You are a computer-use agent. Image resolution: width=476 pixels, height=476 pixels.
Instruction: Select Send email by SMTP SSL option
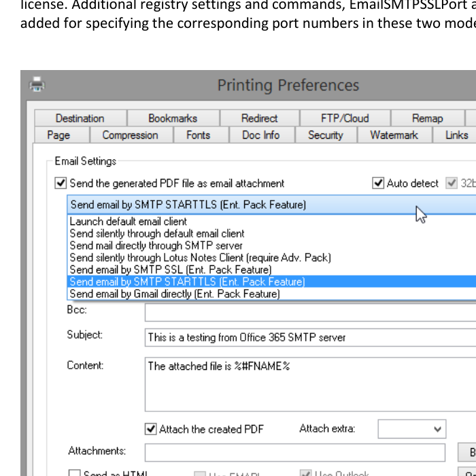pos(271,269)
